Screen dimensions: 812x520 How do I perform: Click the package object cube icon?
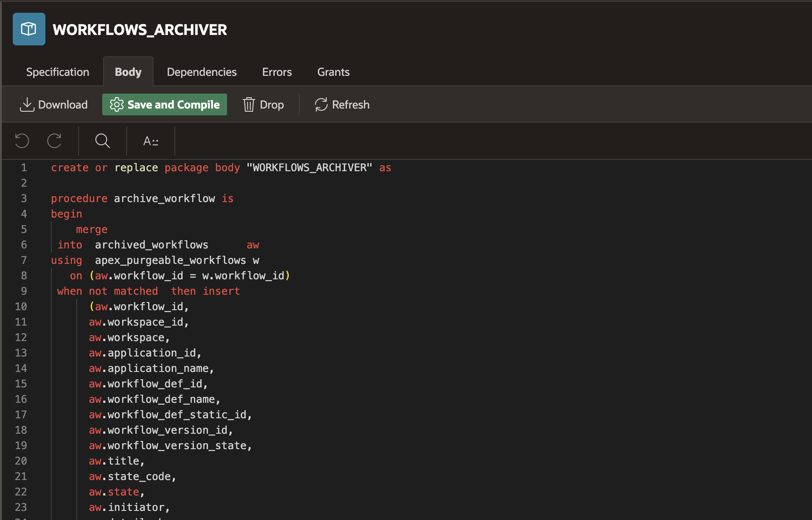29,29
